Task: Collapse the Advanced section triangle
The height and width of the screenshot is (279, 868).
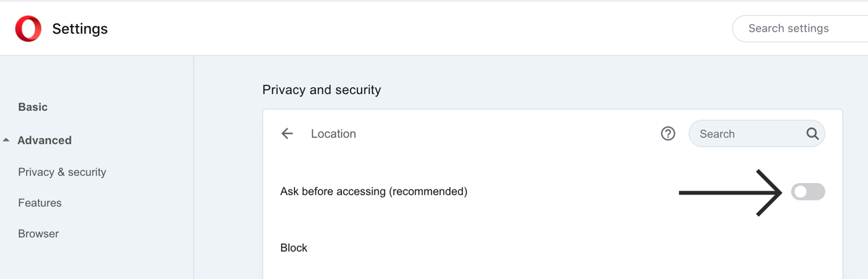Action: [x=6, y=140]
